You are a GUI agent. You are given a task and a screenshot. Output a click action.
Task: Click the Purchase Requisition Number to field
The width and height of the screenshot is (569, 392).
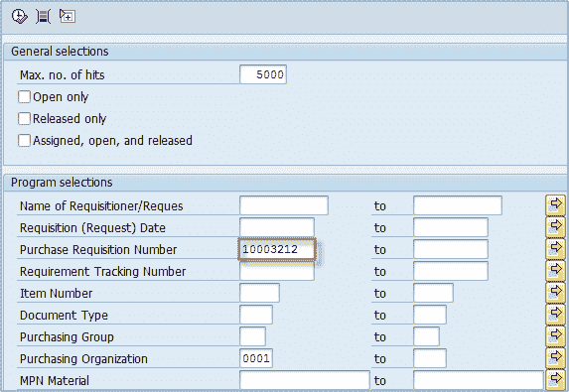coord(451,249)
